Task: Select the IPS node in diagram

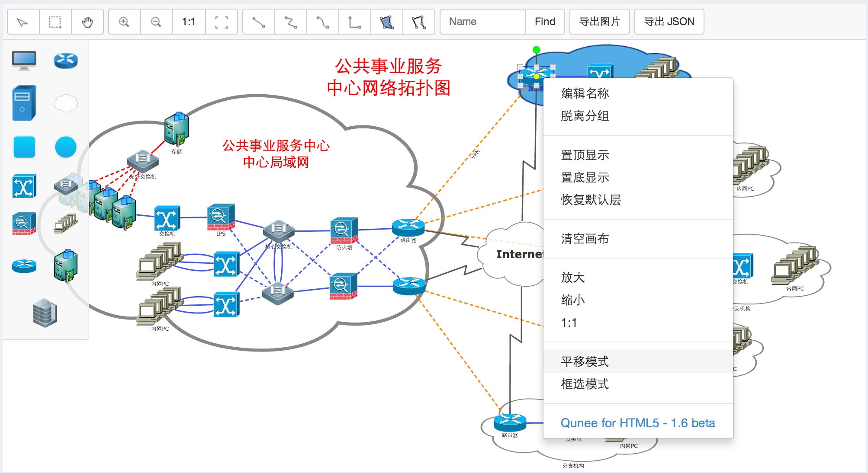Action: pos(221,217)
